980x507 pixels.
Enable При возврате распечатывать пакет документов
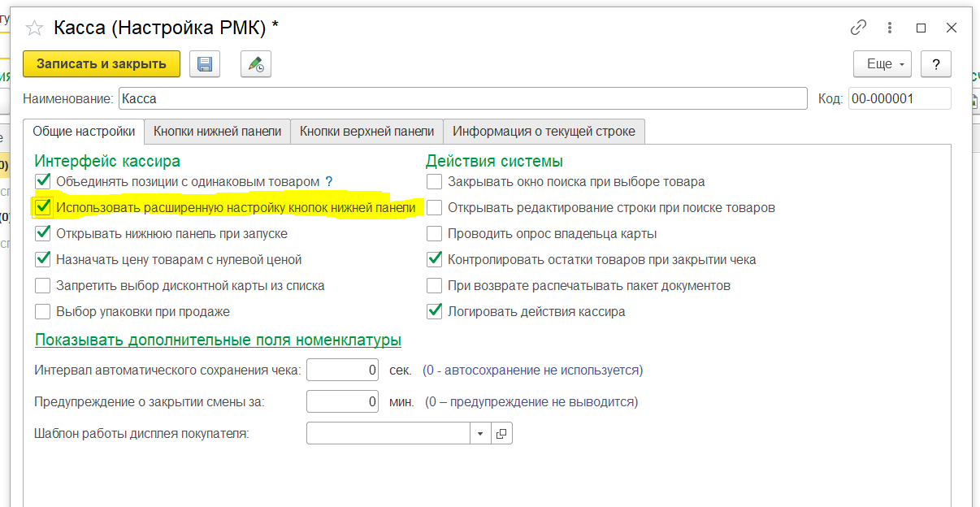(435, 286)
